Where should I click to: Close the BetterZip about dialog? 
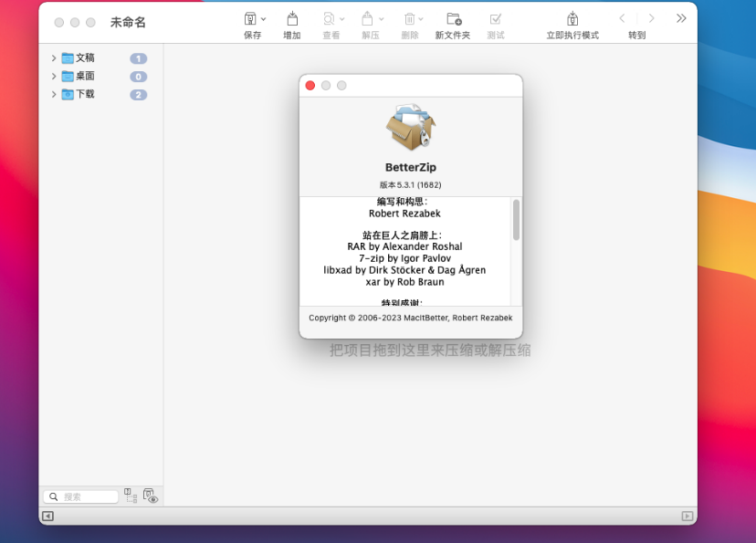coord(310,85)
